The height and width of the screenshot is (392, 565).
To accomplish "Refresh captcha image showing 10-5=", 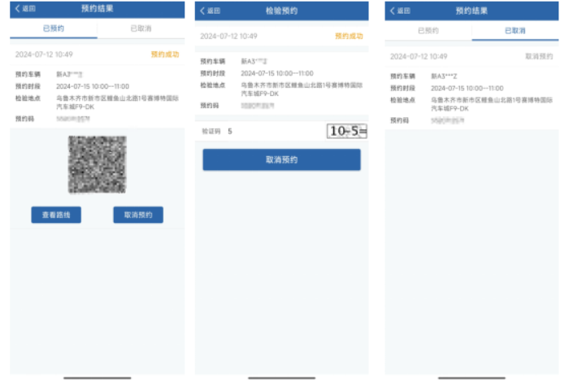I will coord(347,131).
